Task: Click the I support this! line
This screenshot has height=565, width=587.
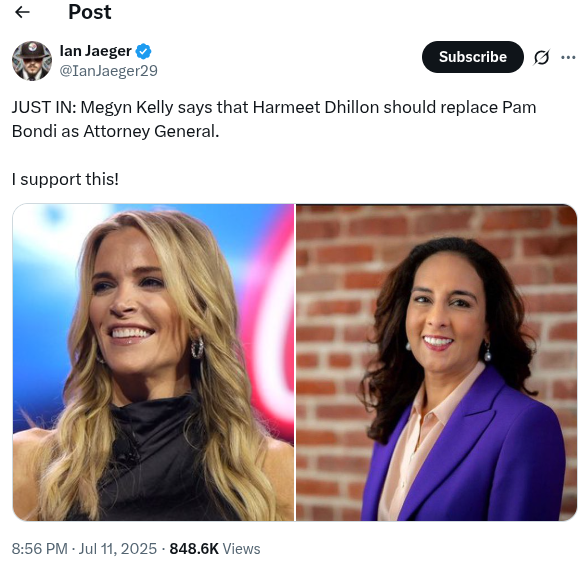Action: [x=66, y=179]
